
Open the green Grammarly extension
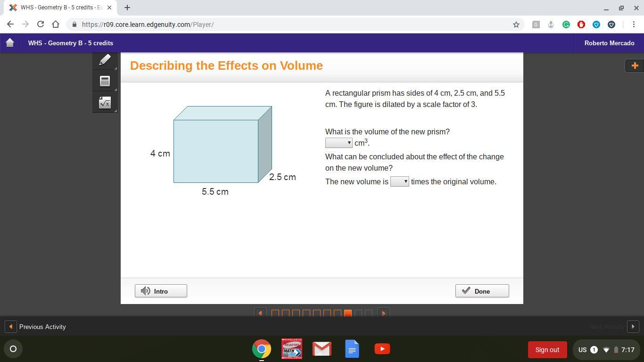click(x=566, y=25)
